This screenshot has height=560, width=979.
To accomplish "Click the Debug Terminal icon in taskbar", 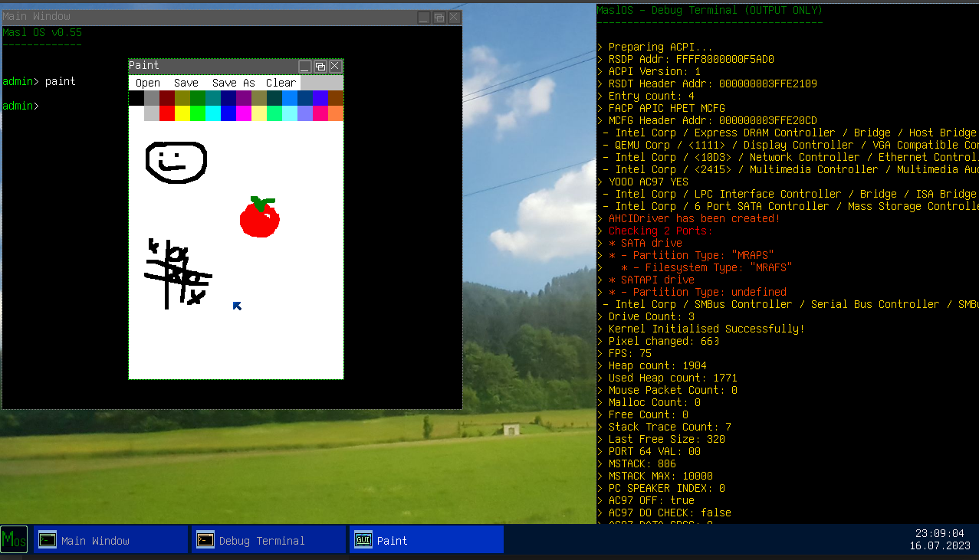I will click(205, 539).
